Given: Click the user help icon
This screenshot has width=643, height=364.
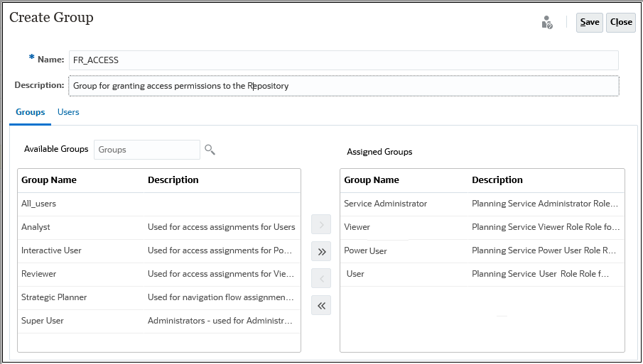Looking at the screenshot, I should [546, 23].
